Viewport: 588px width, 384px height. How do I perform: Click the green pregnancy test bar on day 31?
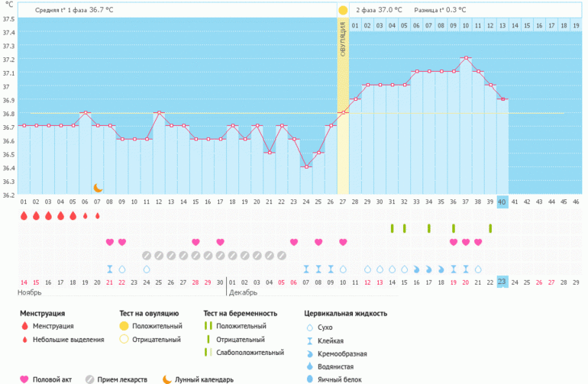[x=392, y=228]
